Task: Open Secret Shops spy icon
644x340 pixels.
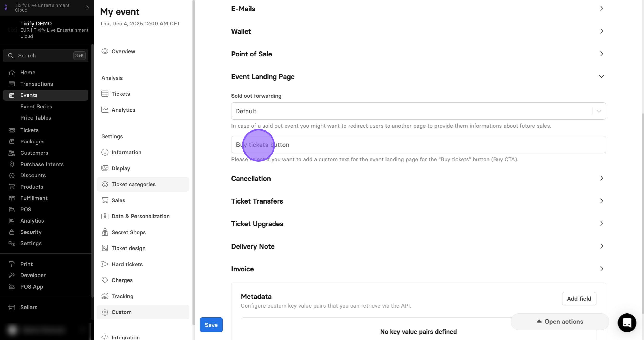Action: pos(105,232)
